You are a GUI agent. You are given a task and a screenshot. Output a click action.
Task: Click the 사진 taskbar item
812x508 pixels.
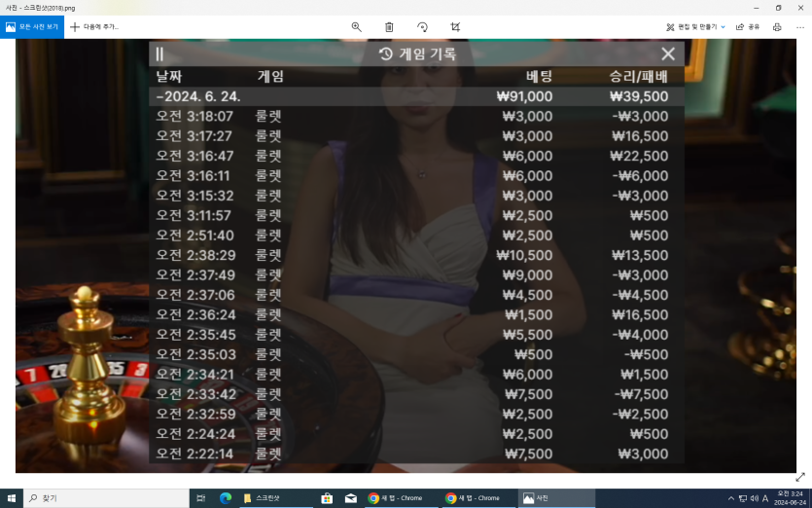click(556, 498)
